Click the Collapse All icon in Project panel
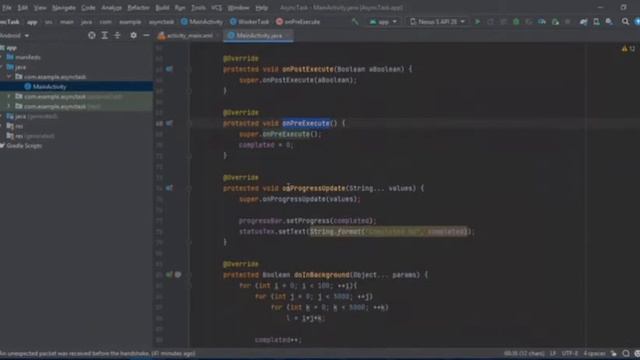The image size is (640, 360). point(117,36)
